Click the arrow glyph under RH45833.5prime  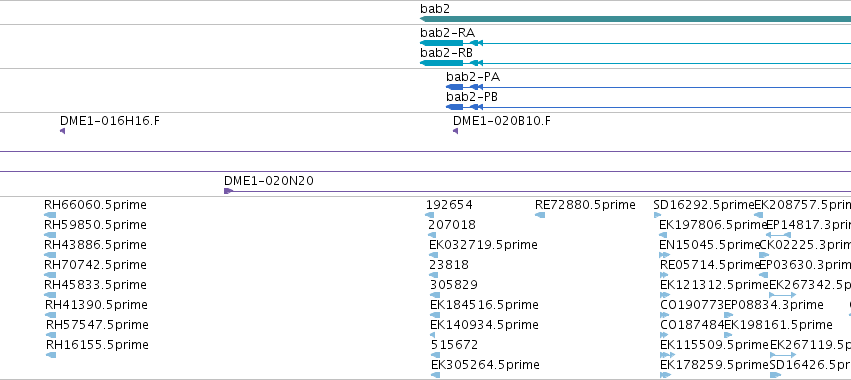[x=50, y=295]
